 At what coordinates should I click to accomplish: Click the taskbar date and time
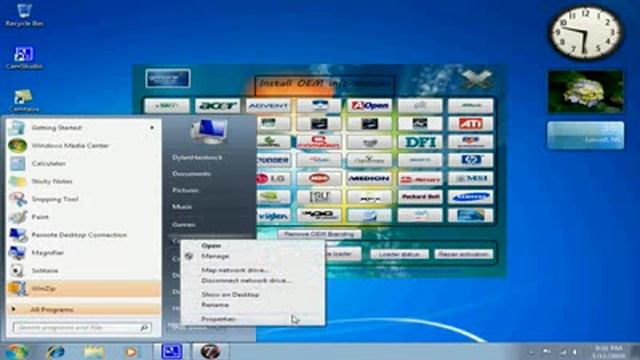[x=609, y=352]
